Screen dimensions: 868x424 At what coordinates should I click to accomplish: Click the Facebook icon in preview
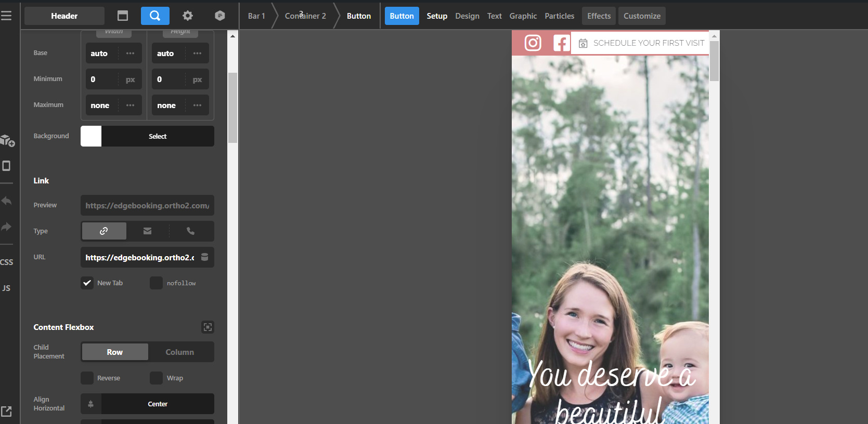[x=561, y=43]
